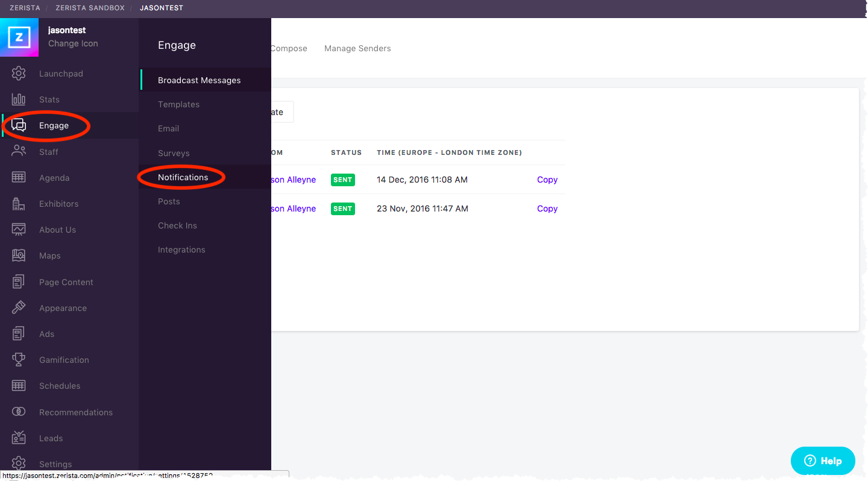Switch to the Compose tab

coord(288,48)
